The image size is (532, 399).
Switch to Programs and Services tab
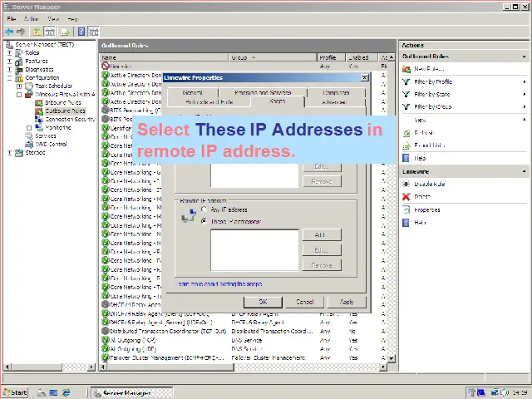point(263,92)
